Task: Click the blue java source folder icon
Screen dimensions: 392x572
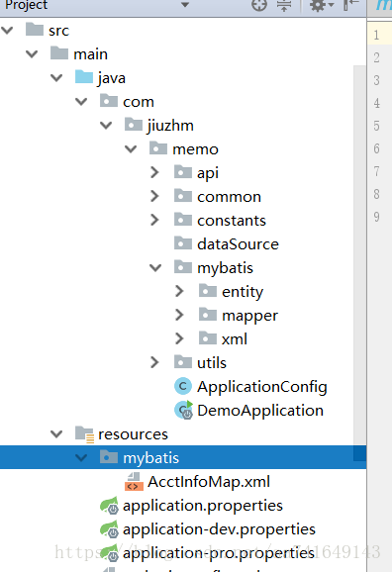Action: click(x=84, y=77)
